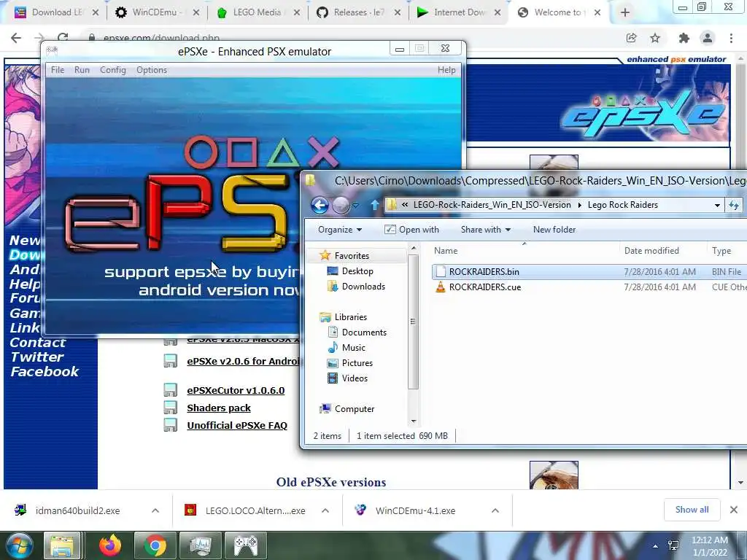The height and width of the screenshot is (560, 747).
Task: Click the share page icon in address bar
Action: (x=632, y=38)
